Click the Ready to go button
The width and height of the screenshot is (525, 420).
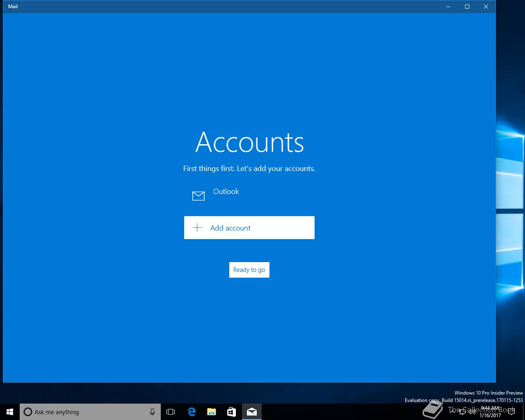tap(249, 270)
